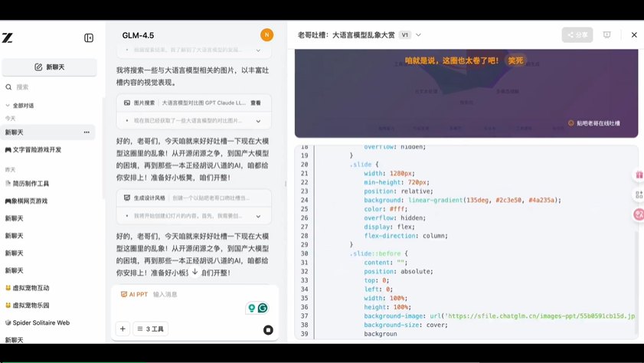Screen dimensions: 644x363
Task: Open the 象棋网页游戏 conversation
Action: (x=26, y=201)
